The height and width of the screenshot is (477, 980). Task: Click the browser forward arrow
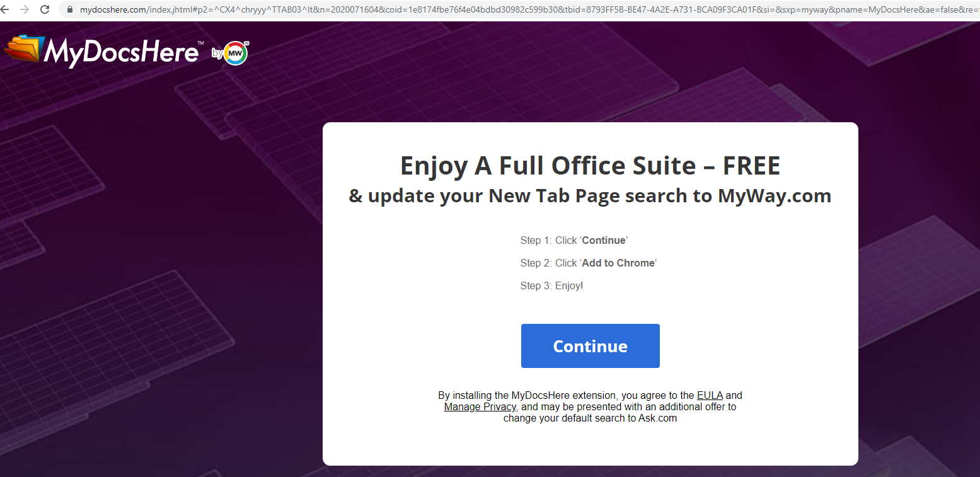coord(25,9)
